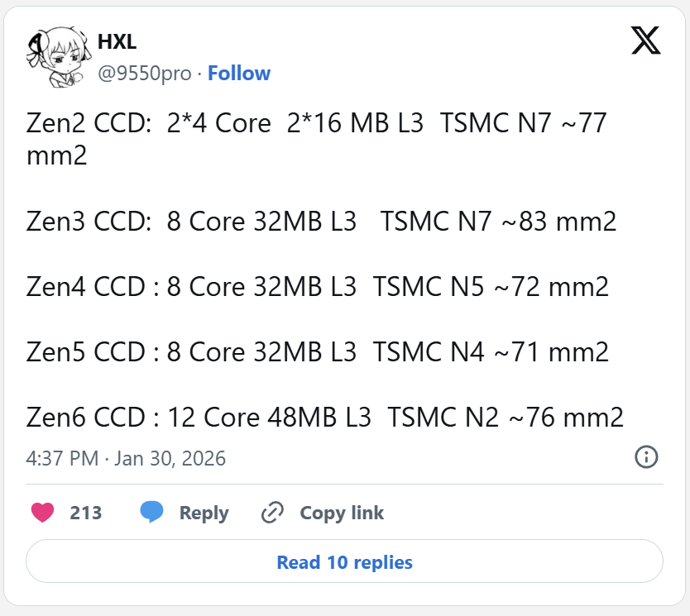This screenshot has width=690, height=616.
Task: Click the X logo icon
Action: pos(645,40)
